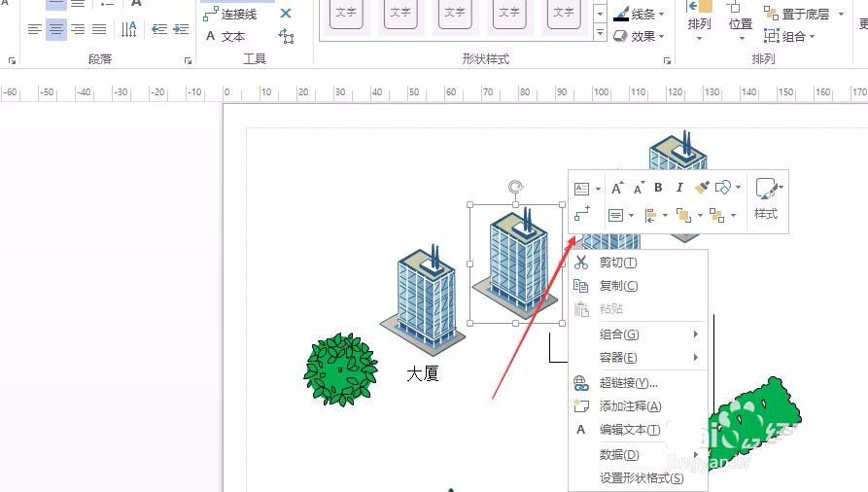868x492 pixels.
Task: Open change shape dropdown arrow
Action: (x=739, y=188)
